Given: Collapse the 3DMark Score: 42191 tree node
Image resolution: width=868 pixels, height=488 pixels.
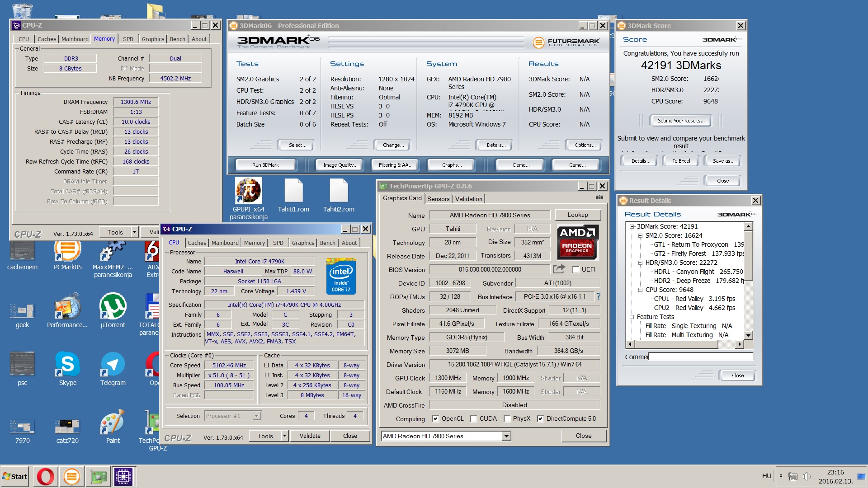Looking at the screenshot, I should pyautogui.click(x=632, y=226).
